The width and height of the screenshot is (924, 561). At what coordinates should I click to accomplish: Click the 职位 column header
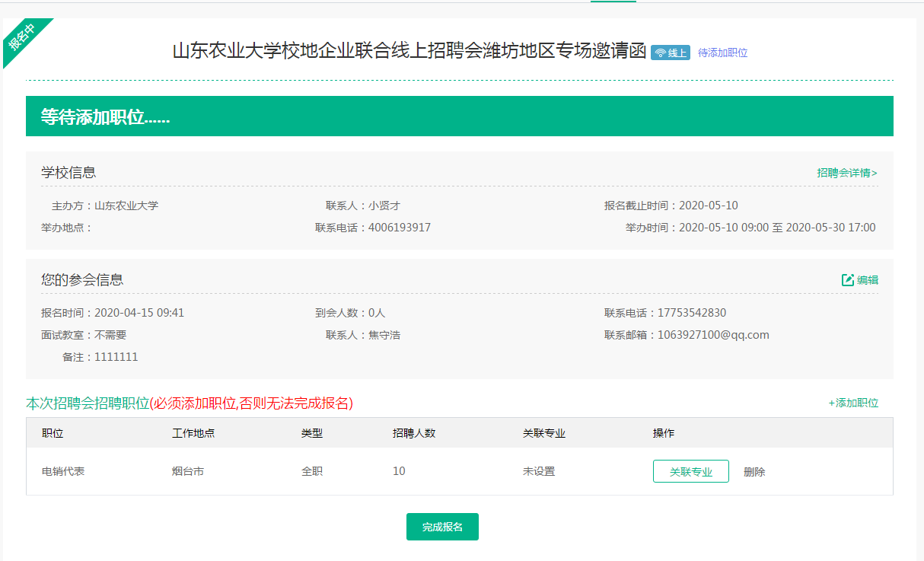click(x=53, y=433)
